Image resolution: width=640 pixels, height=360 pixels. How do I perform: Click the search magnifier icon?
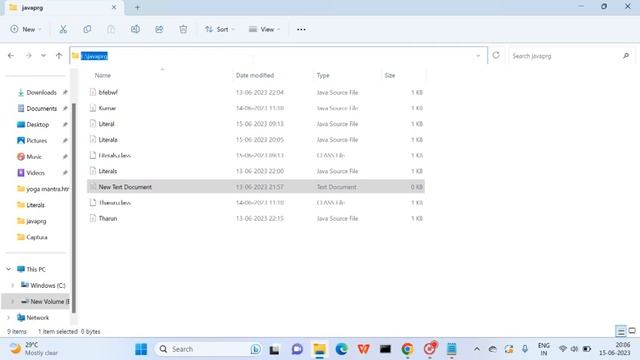[626, 56]
